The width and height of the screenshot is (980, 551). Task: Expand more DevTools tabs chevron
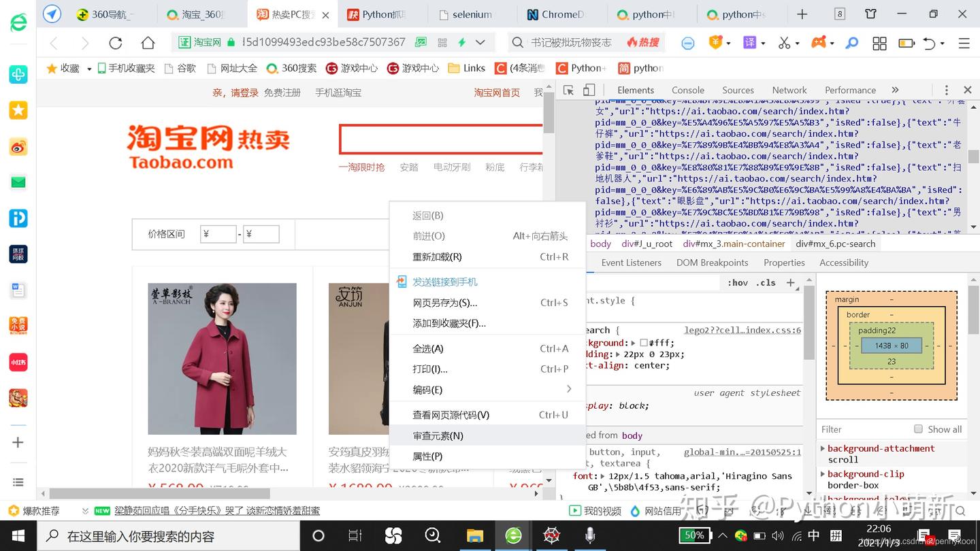point(895,90)
